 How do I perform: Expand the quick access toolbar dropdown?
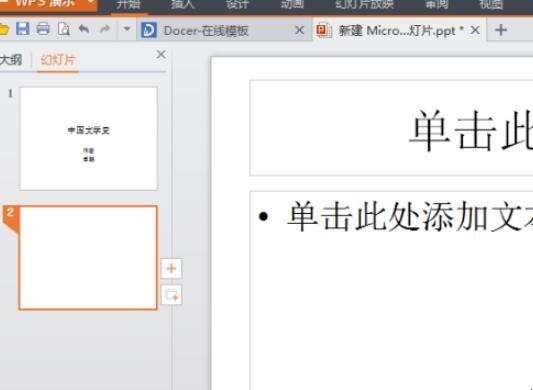[x=127, y=29]
